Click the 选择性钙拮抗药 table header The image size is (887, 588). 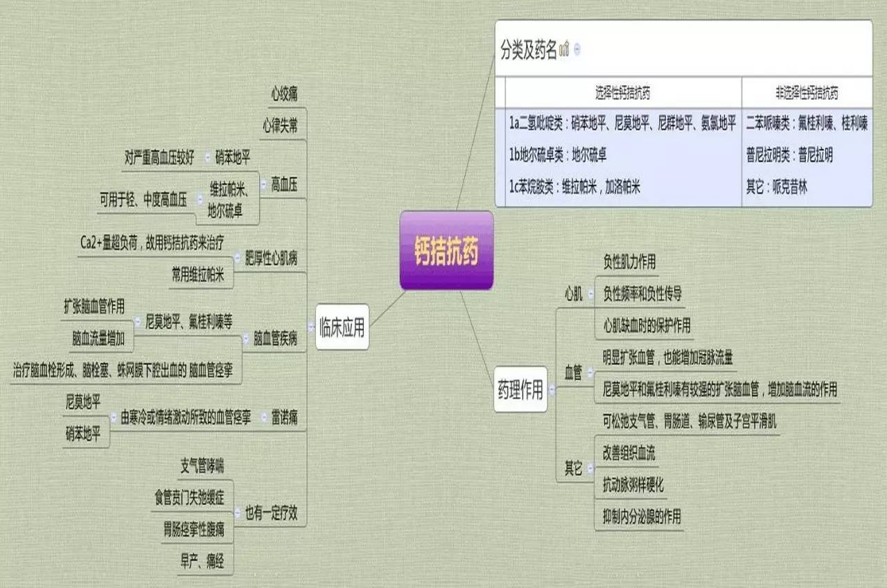point(623,93)
